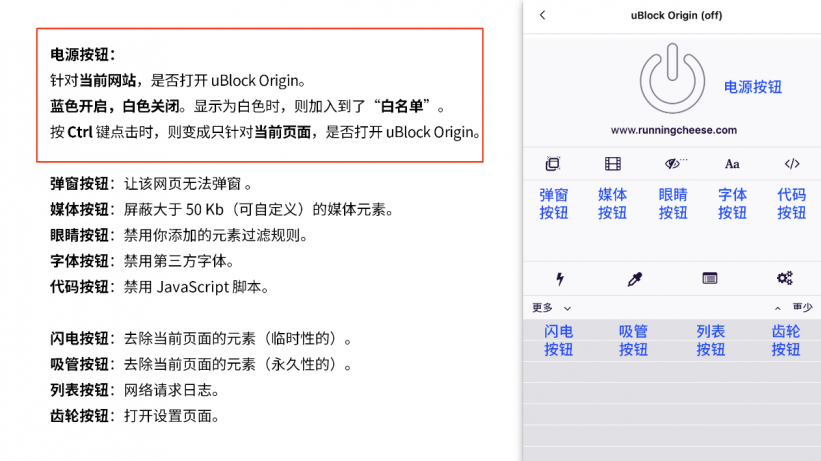Click the blue 齿轮按钮 label
The image size is (821, 461).
click(785, 341)
